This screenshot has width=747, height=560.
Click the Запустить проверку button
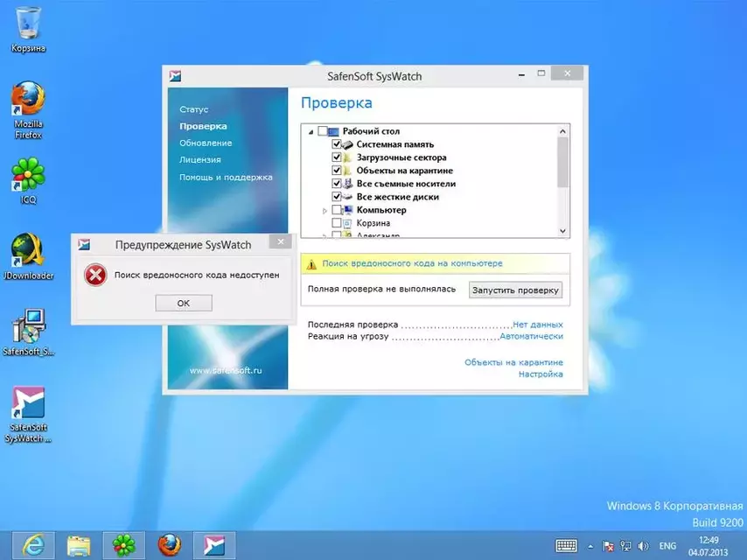click(515, 290)
